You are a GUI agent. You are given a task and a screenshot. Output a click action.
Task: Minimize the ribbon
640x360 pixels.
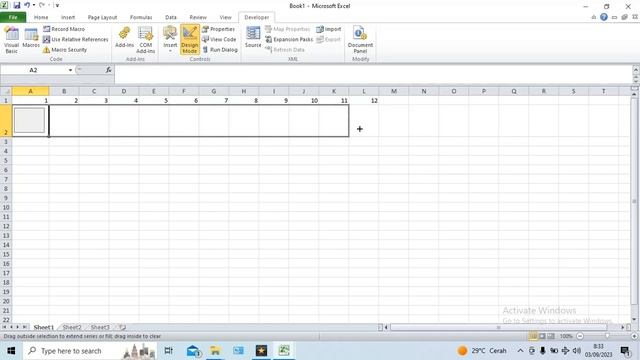click(x=594, y=17)
